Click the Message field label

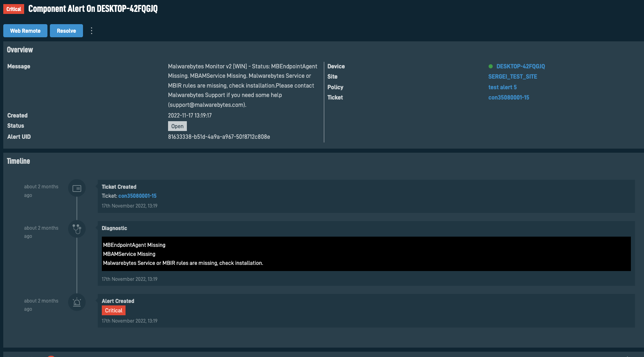19,66
